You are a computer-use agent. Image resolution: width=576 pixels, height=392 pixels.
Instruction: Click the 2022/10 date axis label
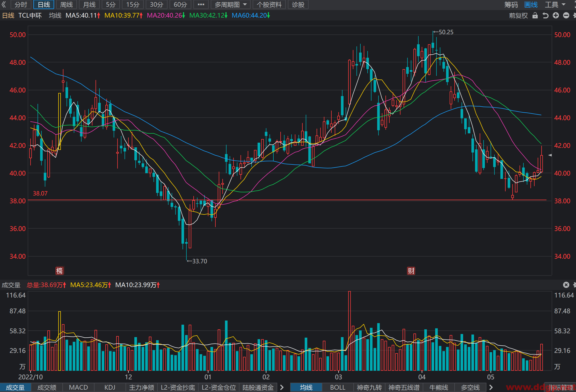click(x=31, y=377)
